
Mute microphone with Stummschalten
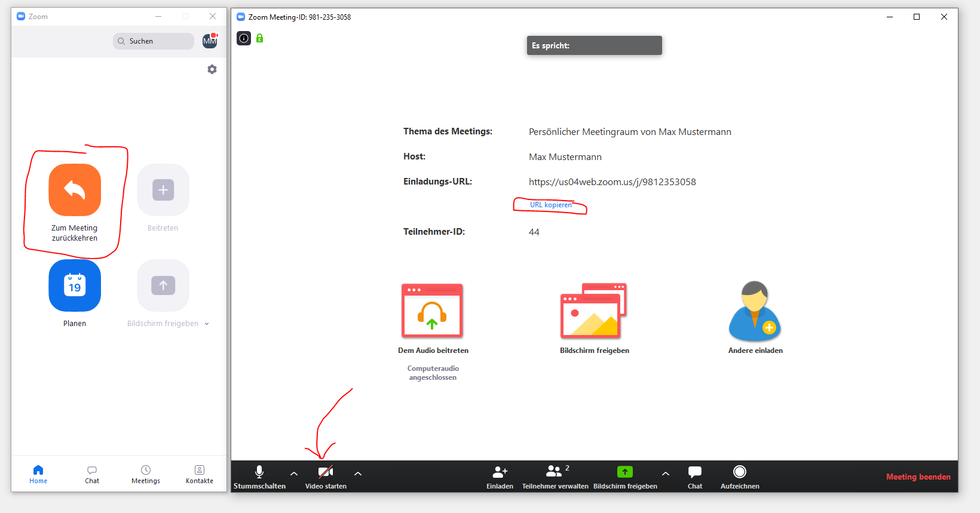point(259,477)
